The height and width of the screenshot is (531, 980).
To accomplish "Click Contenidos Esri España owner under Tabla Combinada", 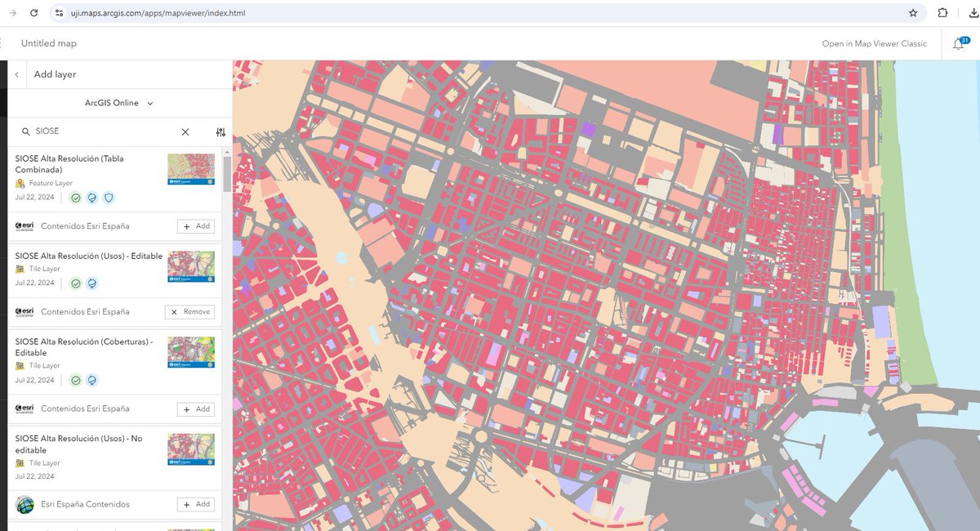I will pos(85,226).
